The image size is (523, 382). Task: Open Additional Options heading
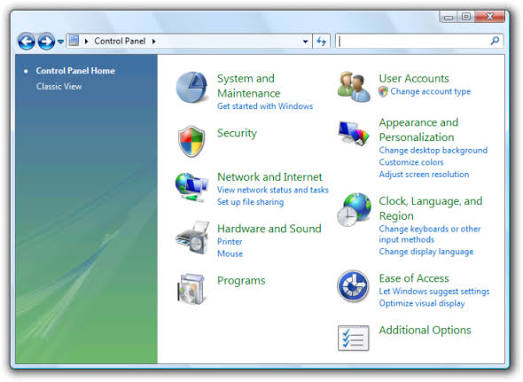[425, 330]
